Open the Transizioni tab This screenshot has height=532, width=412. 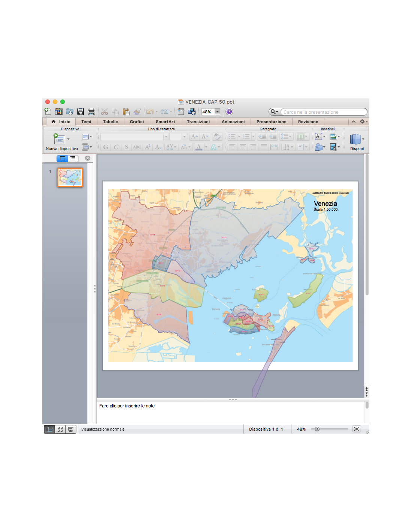tap(198, 122)
